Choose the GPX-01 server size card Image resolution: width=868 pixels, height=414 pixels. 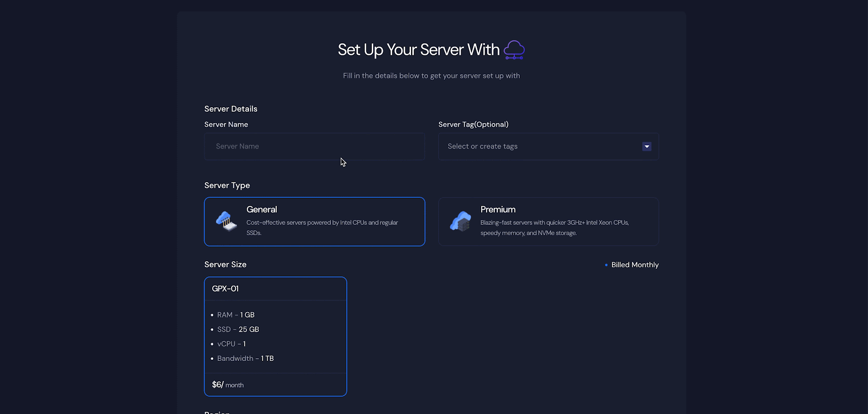coord(275,336)
